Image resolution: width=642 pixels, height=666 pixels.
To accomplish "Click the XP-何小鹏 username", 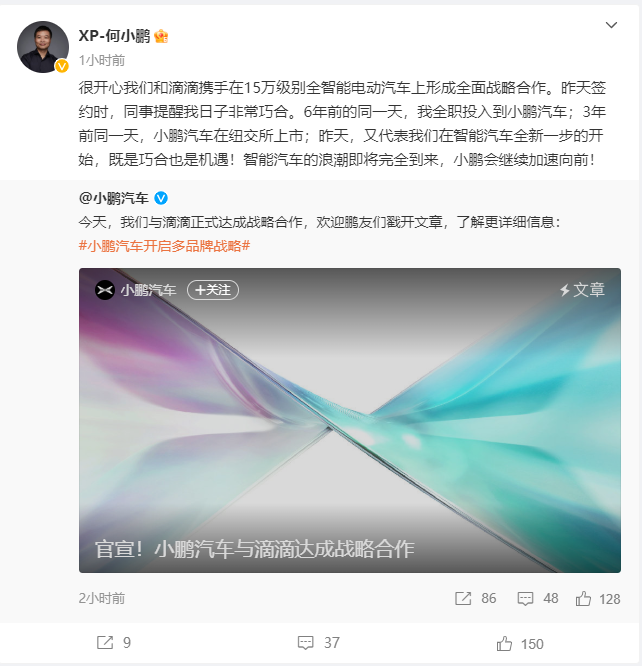I will click(114, 36).
